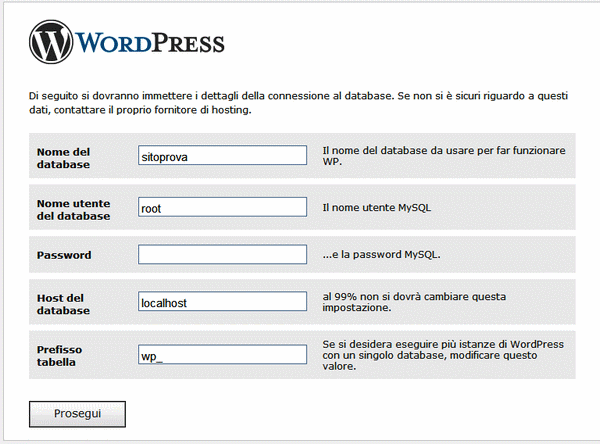Viewport: 600px width, 444px height.
Task: Click the "Se si desidera eseguire più istanze" hint
Action: point(443,355)
